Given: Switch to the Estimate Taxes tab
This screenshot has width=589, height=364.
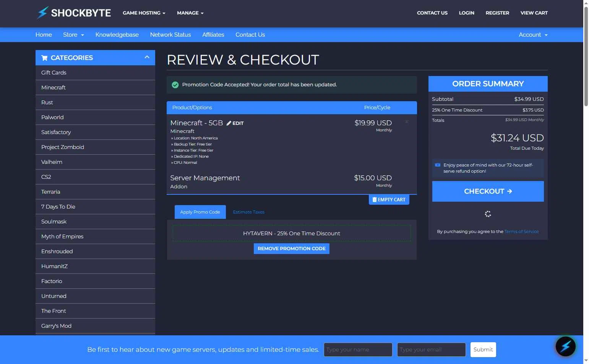Looking at the screenshot, I should point(248,212).
